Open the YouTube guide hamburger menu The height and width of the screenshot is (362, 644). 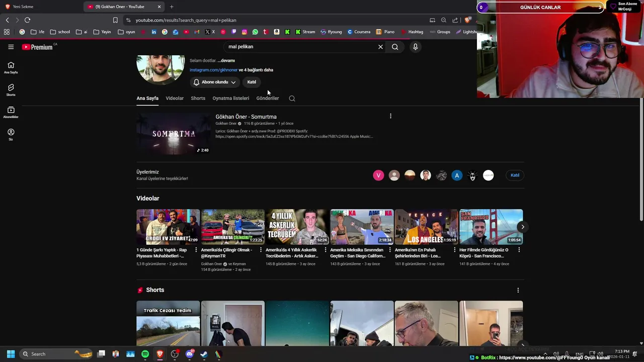pyautogui.click(x=11, y=47)
